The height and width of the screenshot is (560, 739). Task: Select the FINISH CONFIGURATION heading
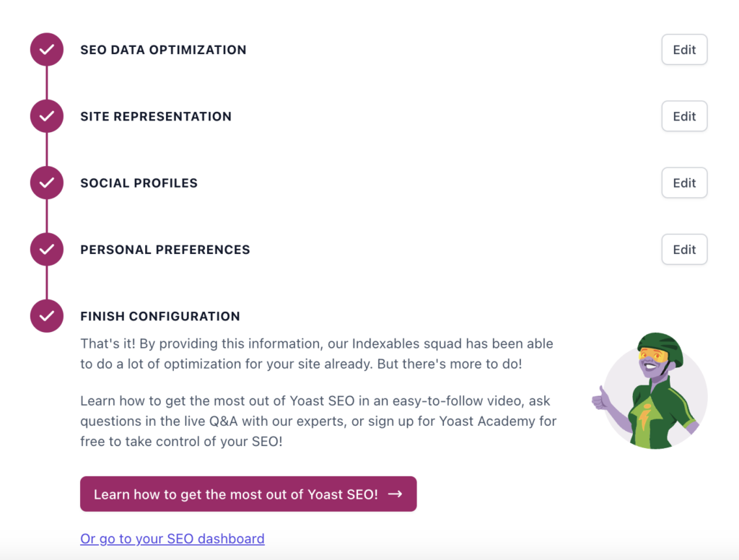click(160, 316)
